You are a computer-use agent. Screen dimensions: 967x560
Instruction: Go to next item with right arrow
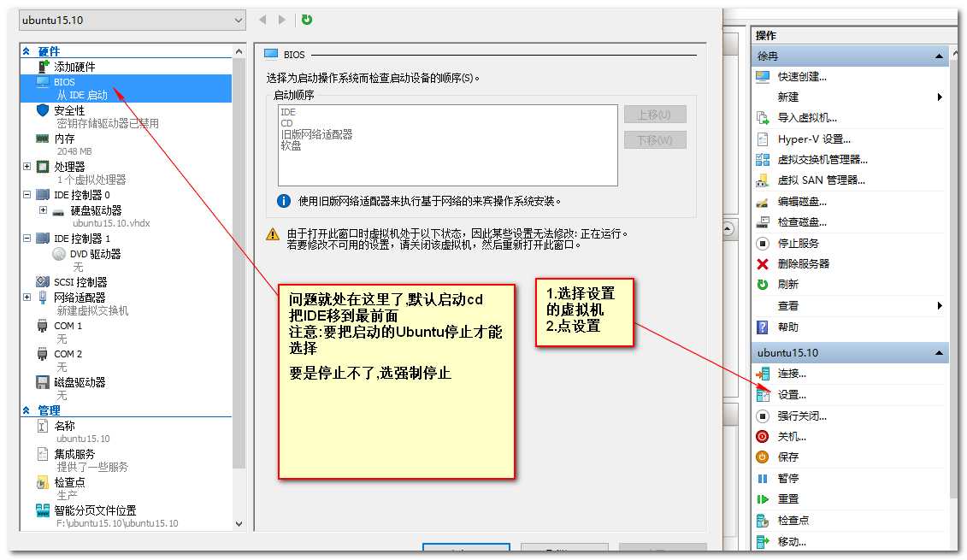(x=282, y=20)
